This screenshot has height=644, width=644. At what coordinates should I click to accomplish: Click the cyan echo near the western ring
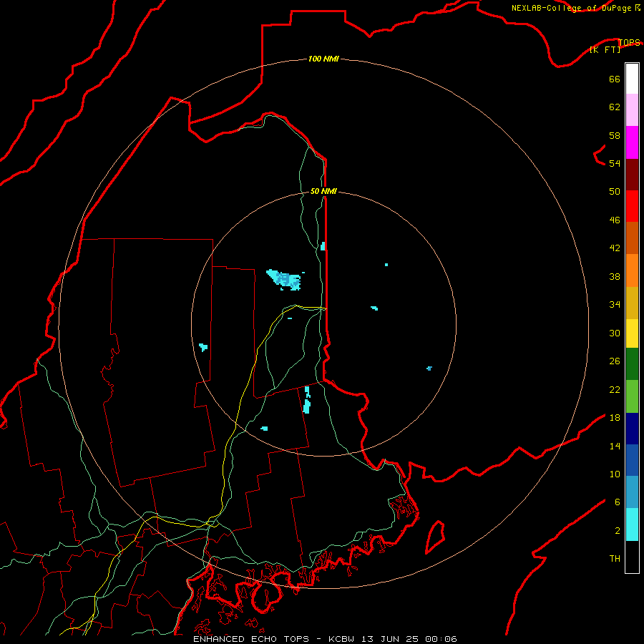[x=203, y=347]
